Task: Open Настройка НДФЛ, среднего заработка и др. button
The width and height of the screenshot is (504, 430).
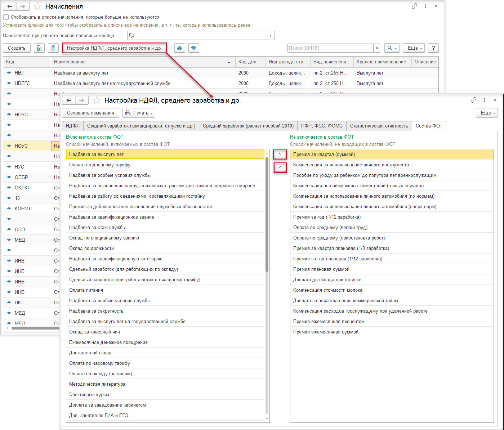Action: click(x=114, y=48)
